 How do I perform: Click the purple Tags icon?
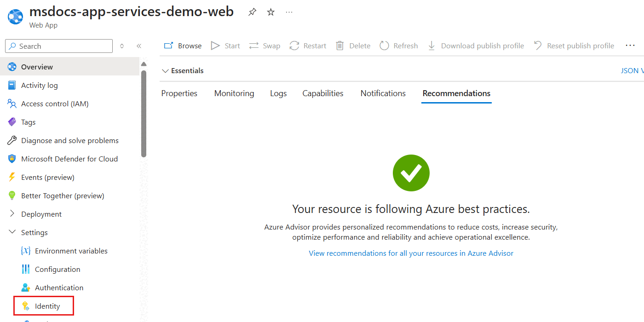[x=12, y=122]
